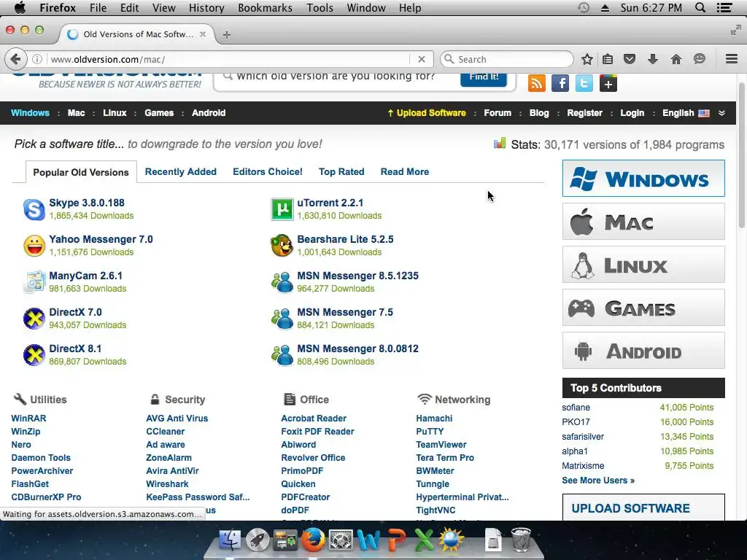Click the Facebook share icon
The width and height of the screenshot is (747, 560).
(560, 83)
